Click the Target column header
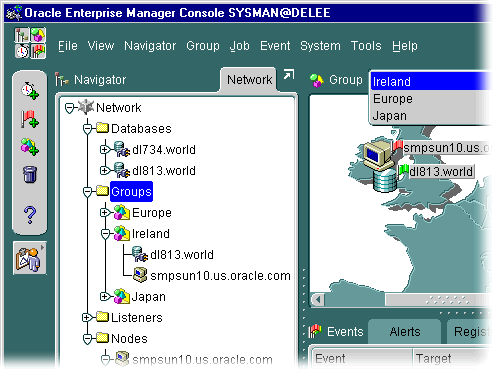The width and height of the screenshot is (498, 375). point(452,358)
